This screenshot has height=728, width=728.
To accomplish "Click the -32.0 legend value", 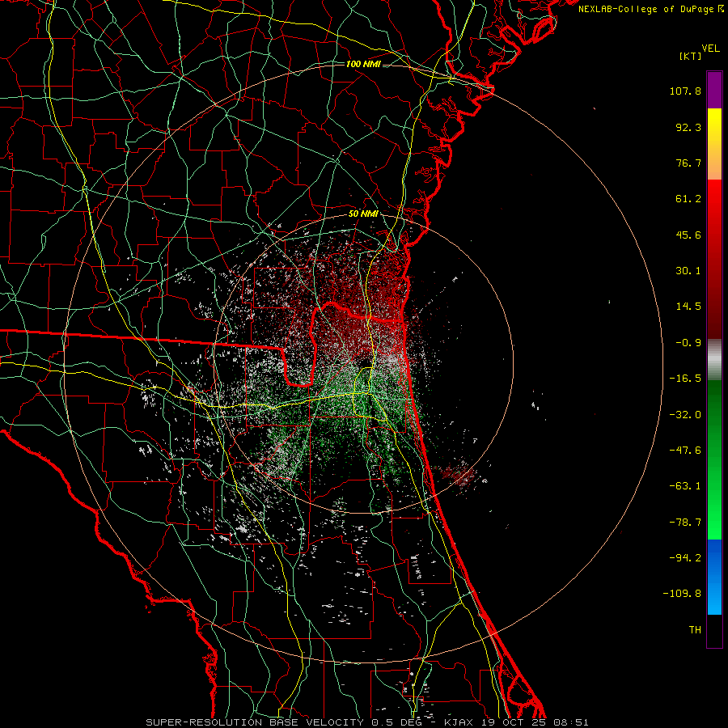I will point(685,415).
